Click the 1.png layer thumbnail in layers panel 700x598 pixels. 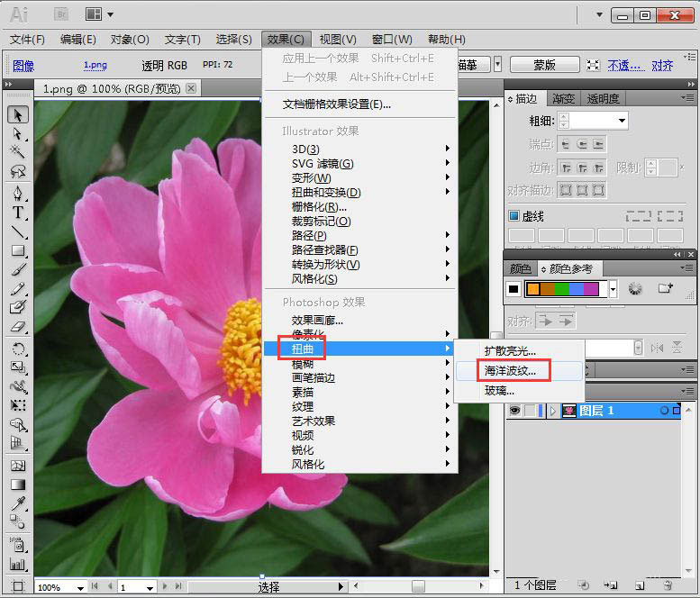[x=568, y=410]
